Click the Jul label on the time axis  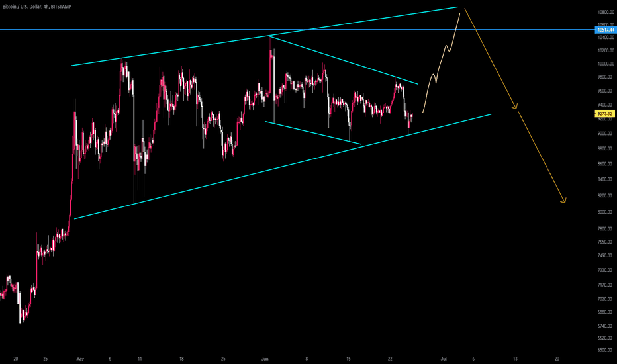[444, 359]
